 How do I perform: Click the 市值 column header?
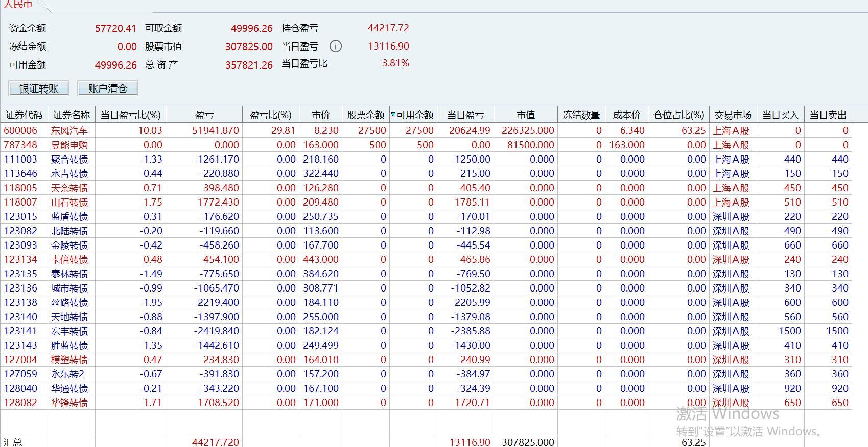click(x=526, y=115)
